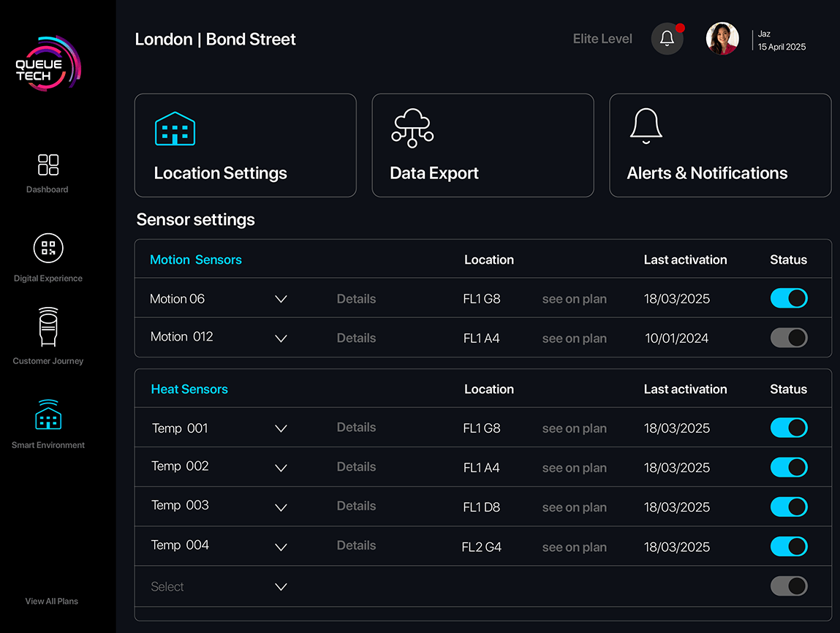Click the QueueTech logo
840x633 pixels.
tap(48, 64)
